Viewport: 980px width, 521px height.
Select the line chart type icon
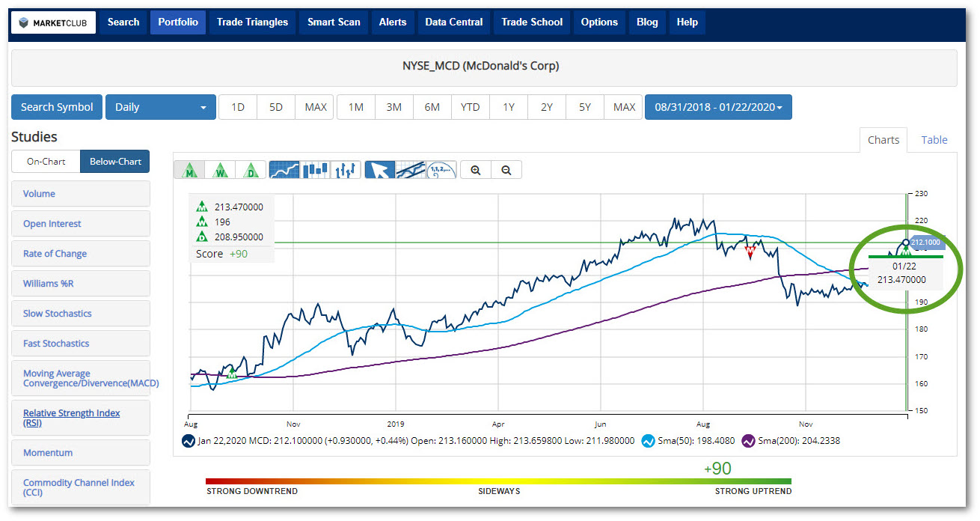tap(284, 170)
